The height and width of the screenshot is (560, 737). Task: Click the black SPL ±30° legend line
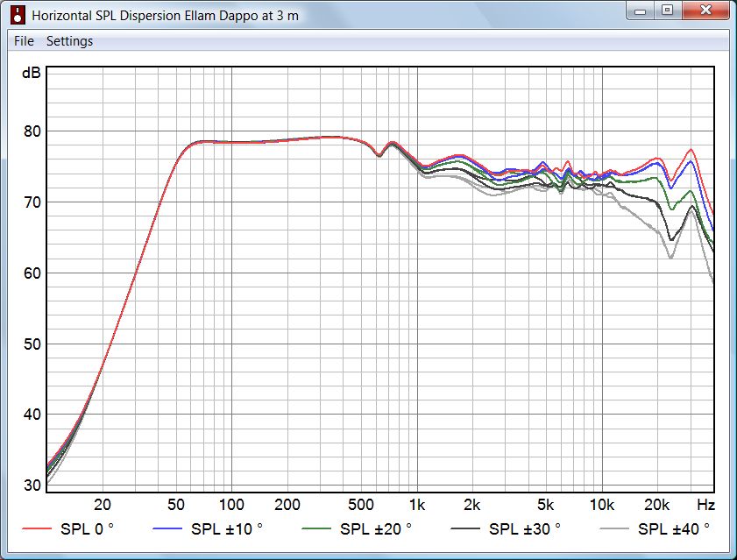(465, 529)
